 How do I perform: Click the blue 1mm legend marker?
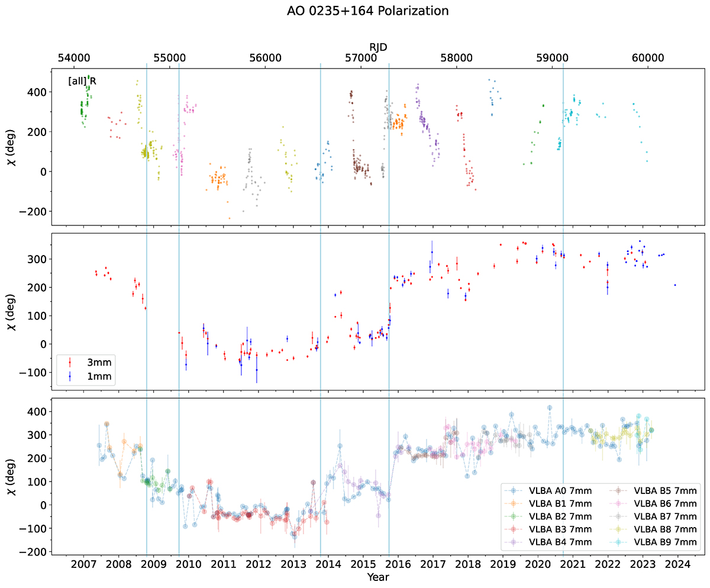tap(70, 376)
